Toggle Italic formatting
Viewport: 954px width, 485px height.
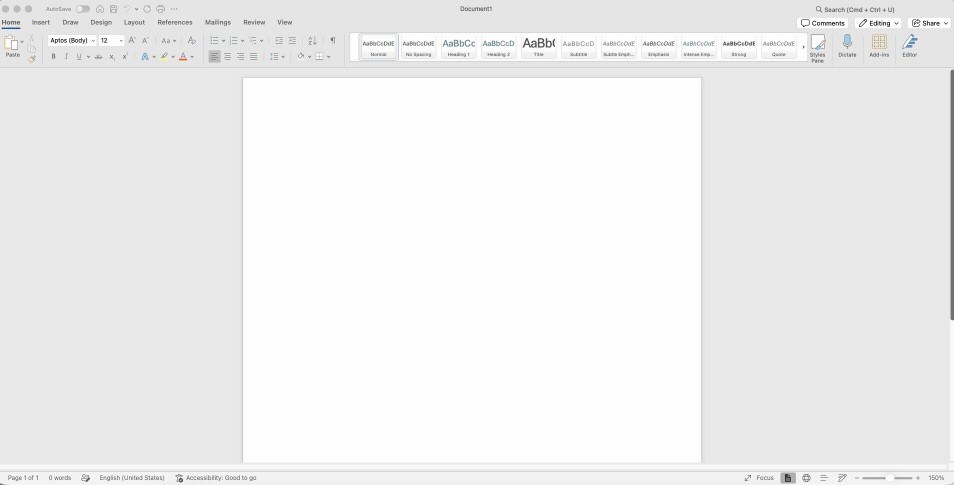coord(66,57)
